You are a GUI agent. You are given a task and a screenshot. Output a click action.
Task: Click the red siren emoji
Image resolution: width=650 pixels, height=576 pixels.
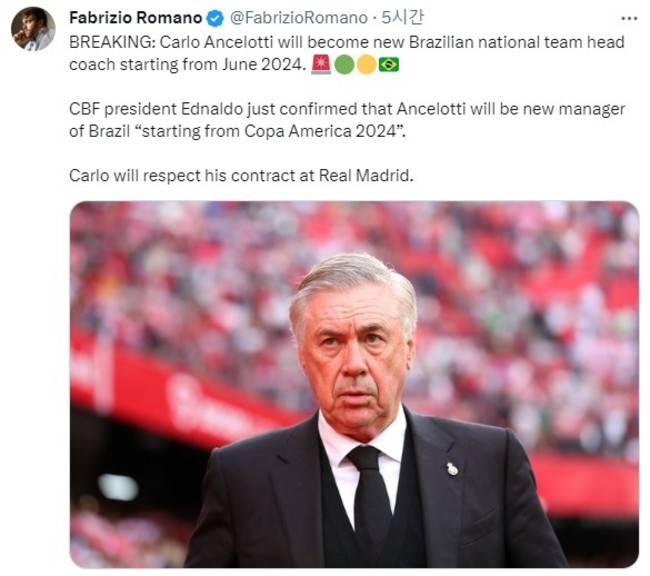coord(321,64)
